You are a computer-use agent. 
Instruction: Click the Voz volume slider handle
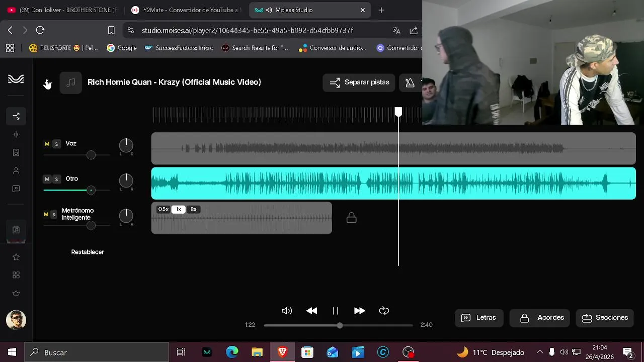pyautogui.click(x=91, y=155)
